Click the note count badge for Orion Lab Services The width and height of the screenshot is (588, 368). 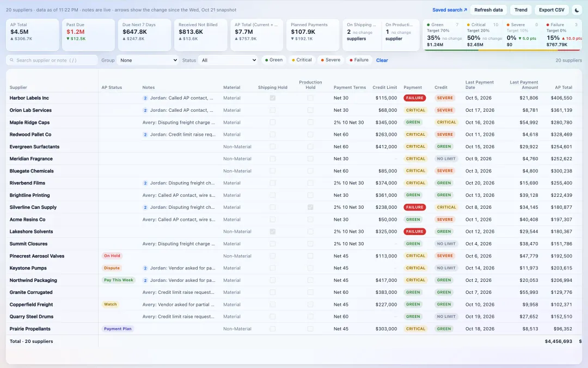pos(145,110)
